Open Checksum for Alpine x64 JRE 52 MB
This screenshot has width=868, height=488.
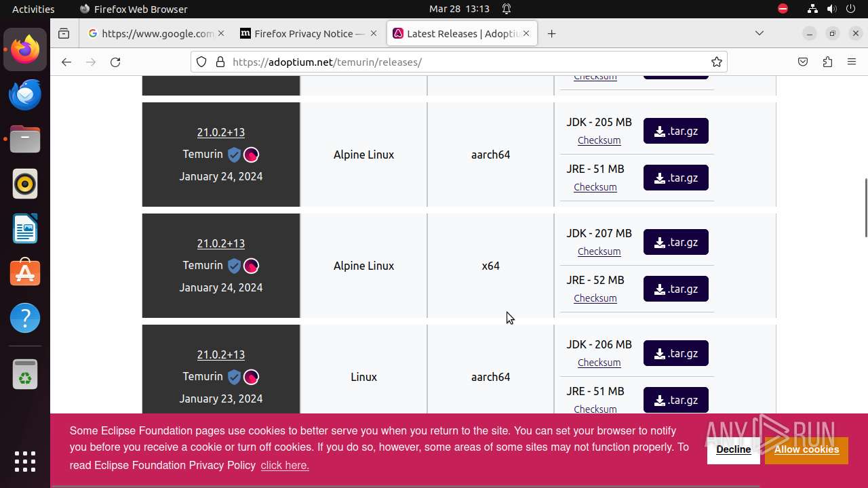coord(595,298)
